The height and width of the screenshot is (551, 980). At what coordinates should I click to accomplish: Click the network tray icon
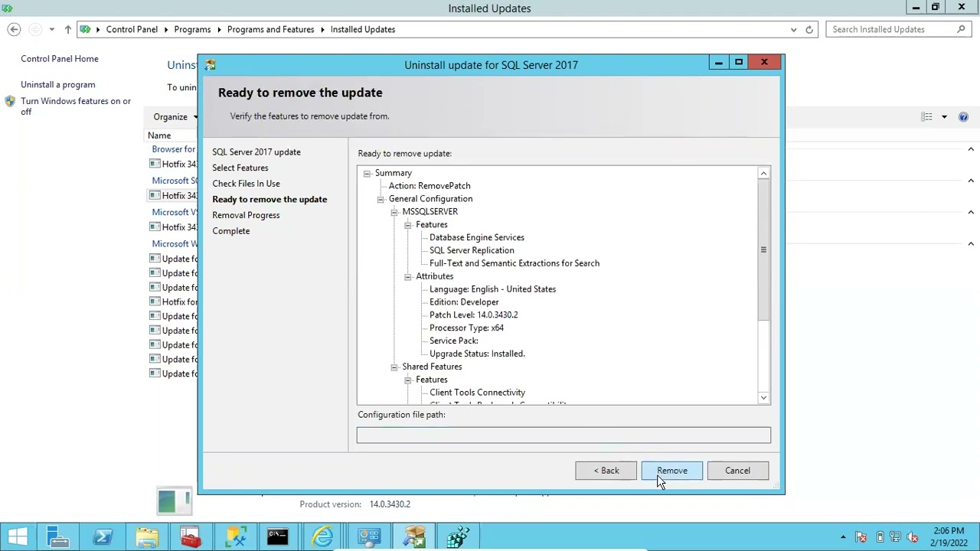tap(896, 537)
